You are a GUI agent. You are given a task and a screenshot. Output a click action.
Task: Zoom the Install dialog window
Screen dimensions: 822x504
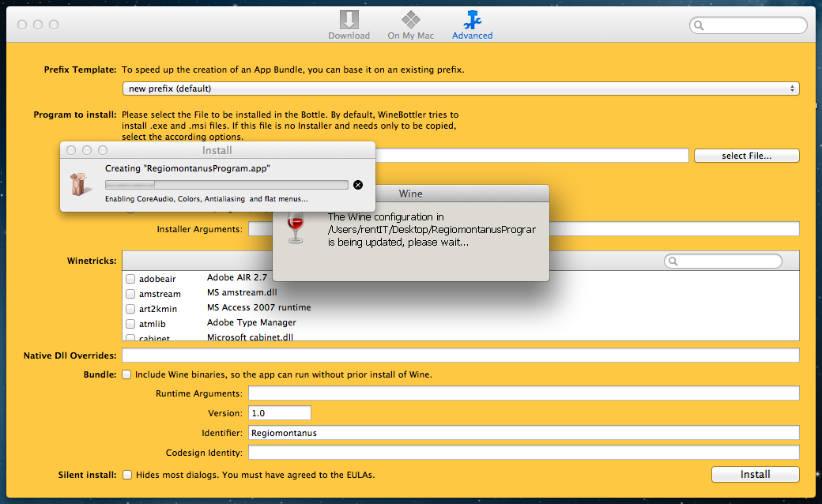click(103, 150)
